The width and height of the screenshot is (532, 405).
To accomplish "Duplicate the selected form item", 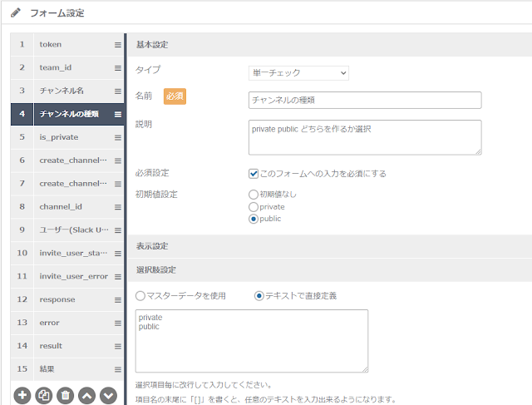I will pos(44,396).
